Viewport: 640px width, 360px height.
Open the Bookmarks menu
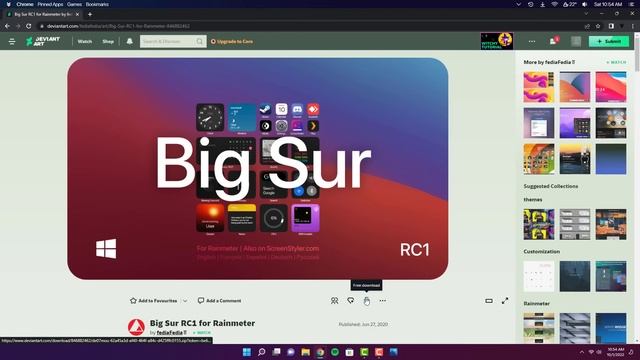[97, 4]
